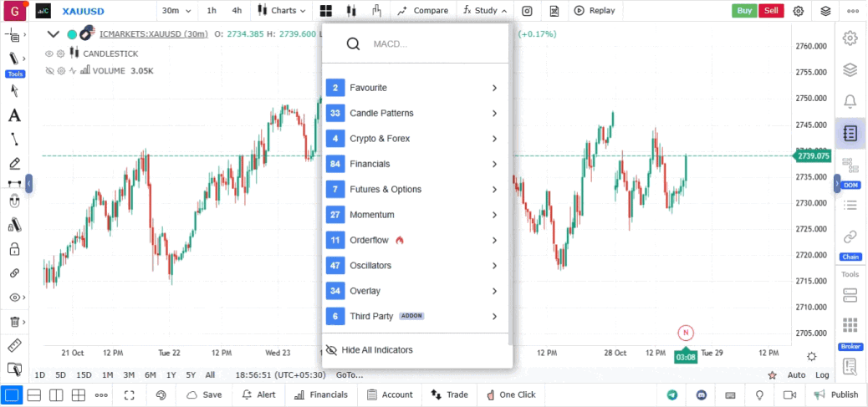
Task: Select the trash delete drawings tool
Action: click(14, 322)
